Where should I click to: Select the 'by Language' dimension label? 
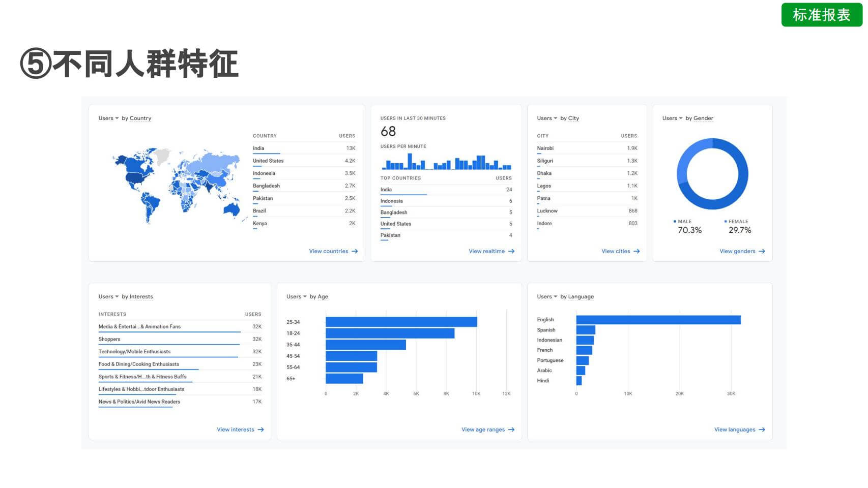click(x=577, y=297)
